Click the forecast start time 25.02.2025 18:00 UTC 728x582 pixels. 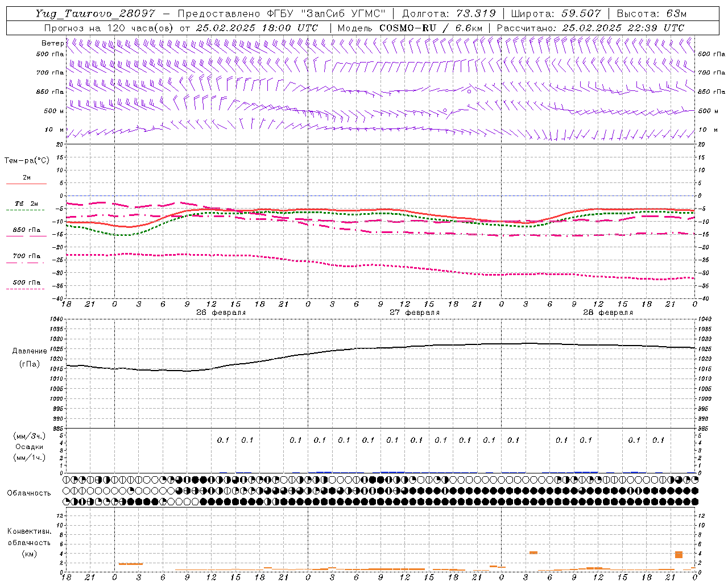257,28
